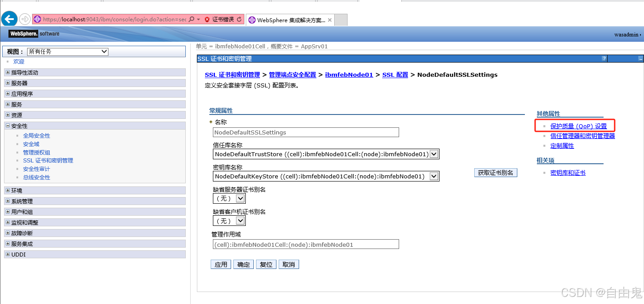Screen dimensions: 644x304
Task: Open 管理授权组 link
Action: [36, 152]
